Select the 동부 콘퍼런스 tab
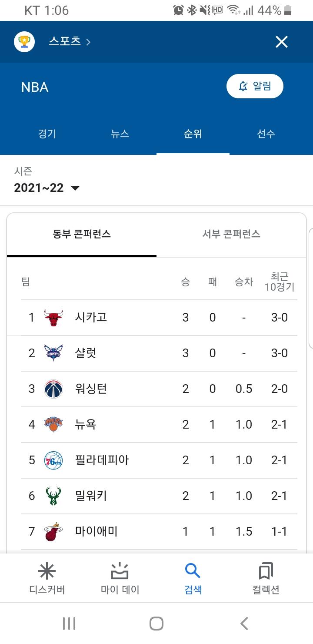 pyautogui.click(x=82, y=234)
